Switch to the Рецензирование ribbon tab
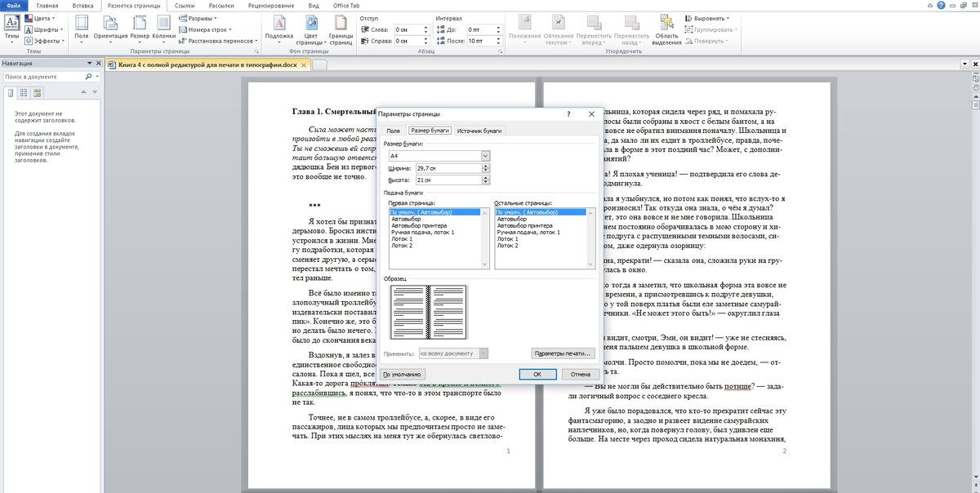The width and height of the screenshot is (980, 493). (x=271, y=6)
